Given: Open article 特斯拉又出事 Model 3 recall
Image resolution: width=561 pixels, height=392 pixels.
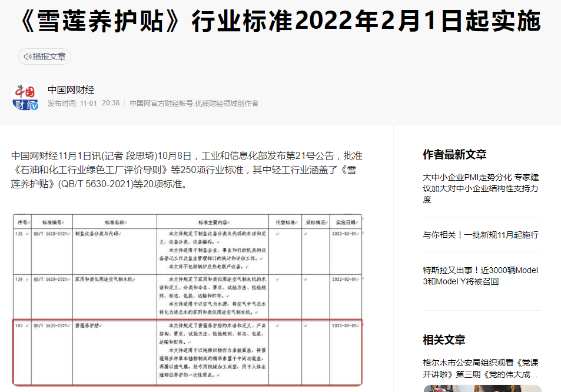Looking at the screenshot, I should [x=480, y=276].
